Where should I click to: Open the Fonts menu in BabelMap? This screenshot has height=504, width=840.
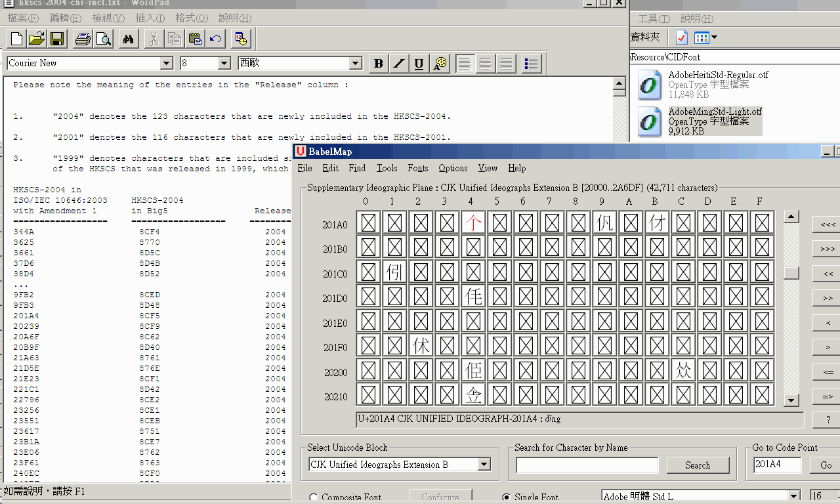[417, 168]
